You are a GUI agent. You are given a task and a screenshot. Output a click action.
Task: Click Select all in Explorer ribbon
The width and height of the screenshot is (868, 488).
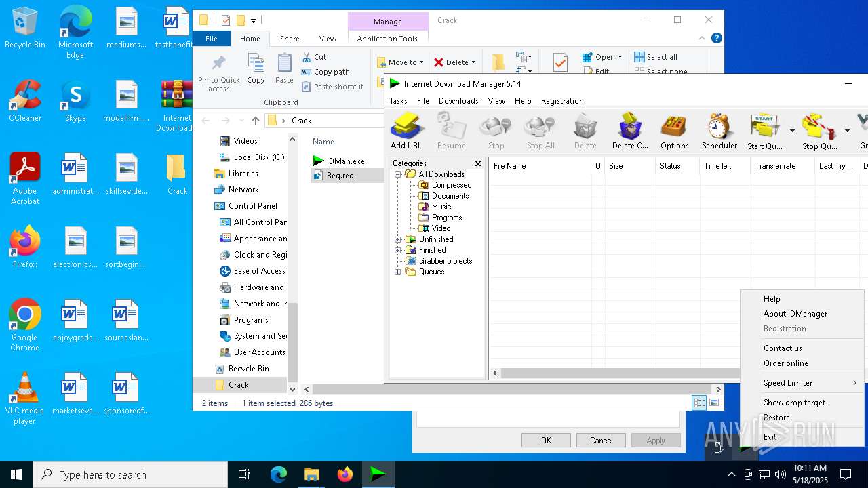click(x=656, y=57)
